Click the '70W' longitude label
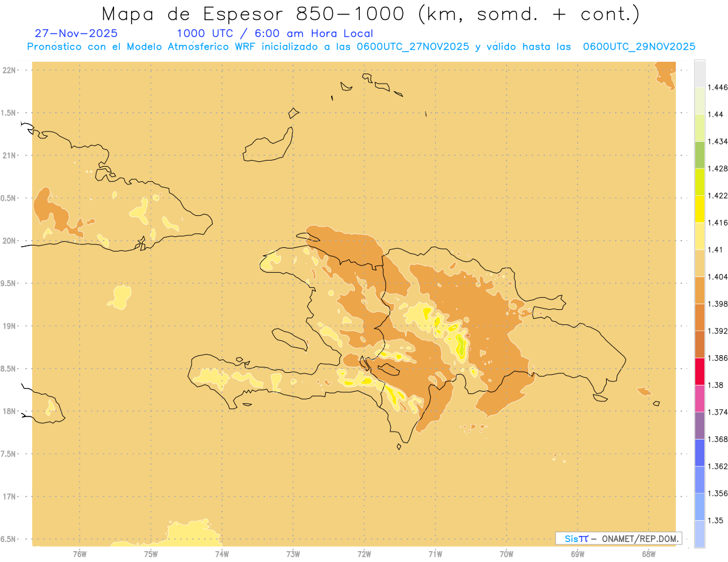Image resolution: width=728 pixels, height=562 pixels. (x=506, y=555)
